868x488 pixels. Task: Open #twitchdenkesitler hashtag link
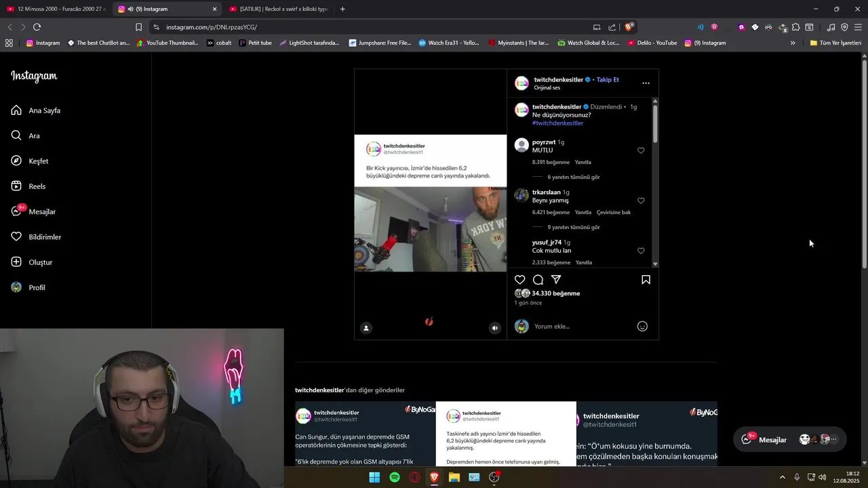coord(557,123)
